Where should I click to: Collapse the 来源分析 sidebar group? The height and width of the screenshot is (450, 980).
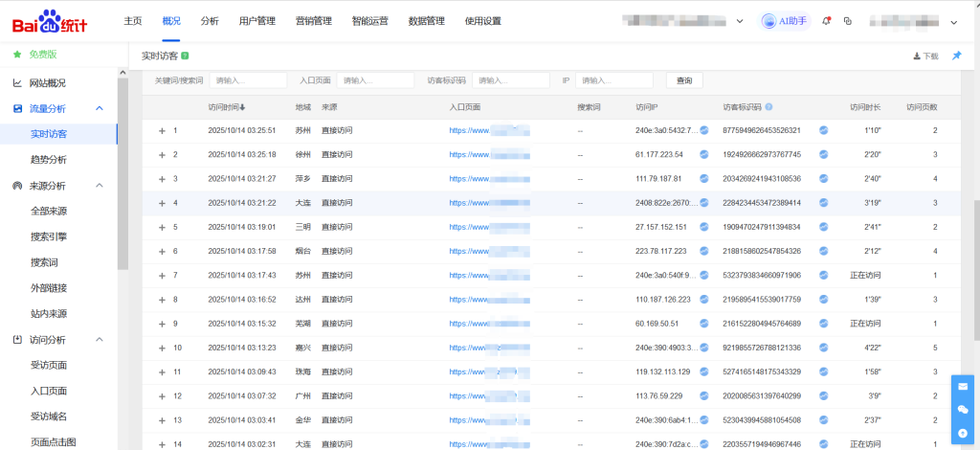[x=99, y=186]
